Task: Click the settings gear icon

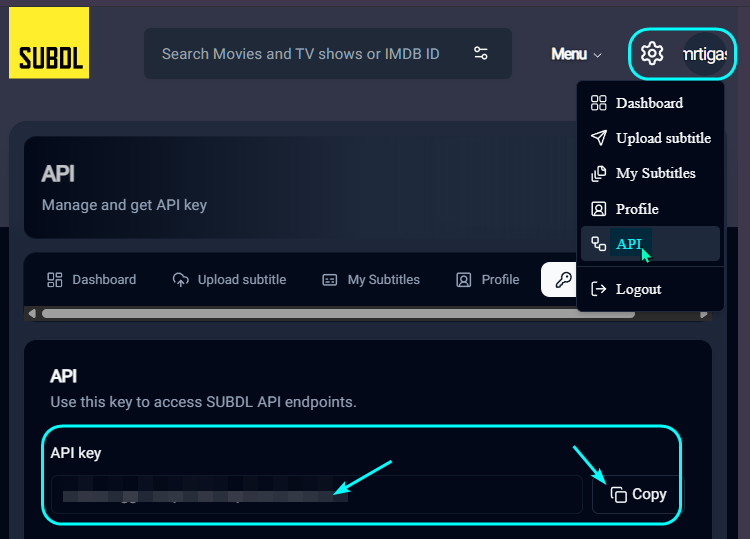Action: pyautogui.click(x=652, y=54)
